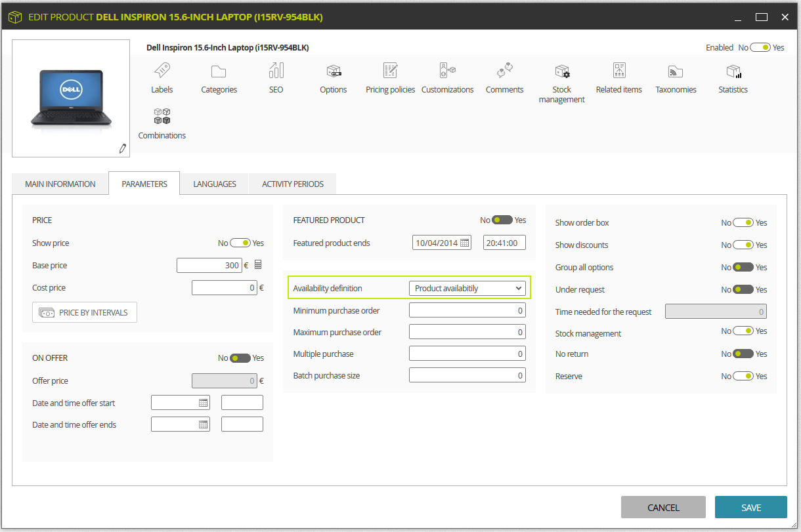Open the Combinations icon
This screenshot has width=801, height=532.
(x=162, y=116)
